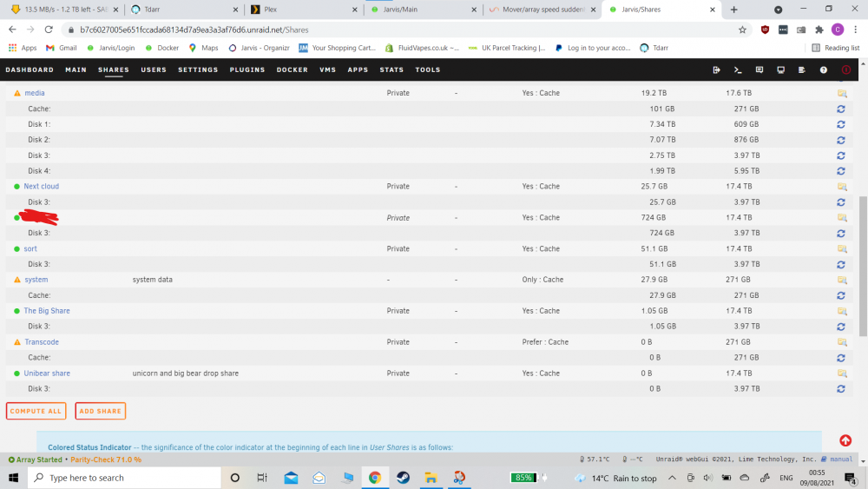Open the Plugins menu
This screenshot has width=868, height=489.
click(x=247, y=69)
